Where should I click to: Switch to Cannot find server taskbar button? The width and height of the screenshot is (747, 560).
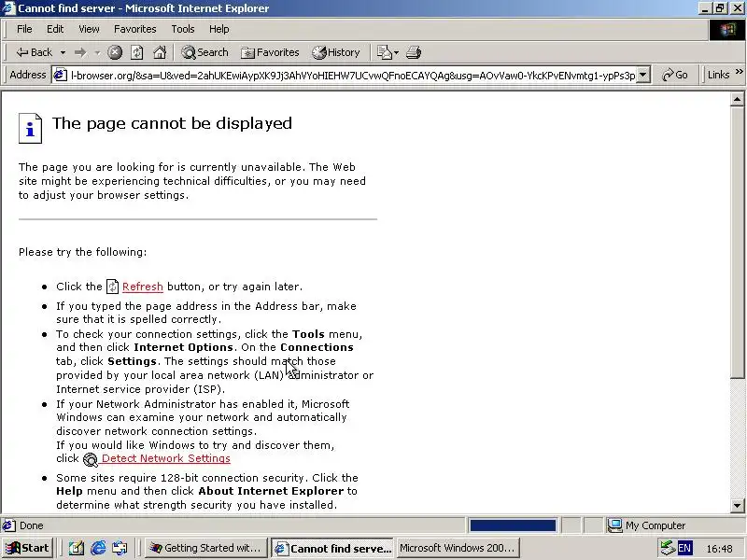(x=333, y=548)
